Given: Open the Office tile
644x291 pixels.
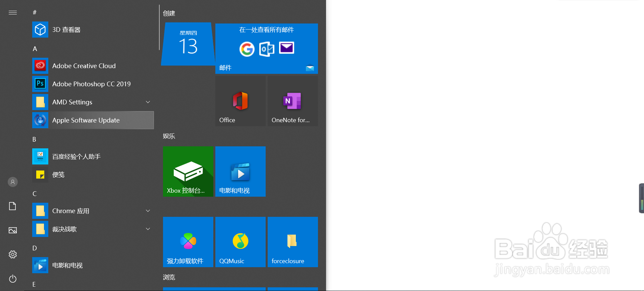Looking at the screenshot, I should pyautogui.click(x=240, y=101).
